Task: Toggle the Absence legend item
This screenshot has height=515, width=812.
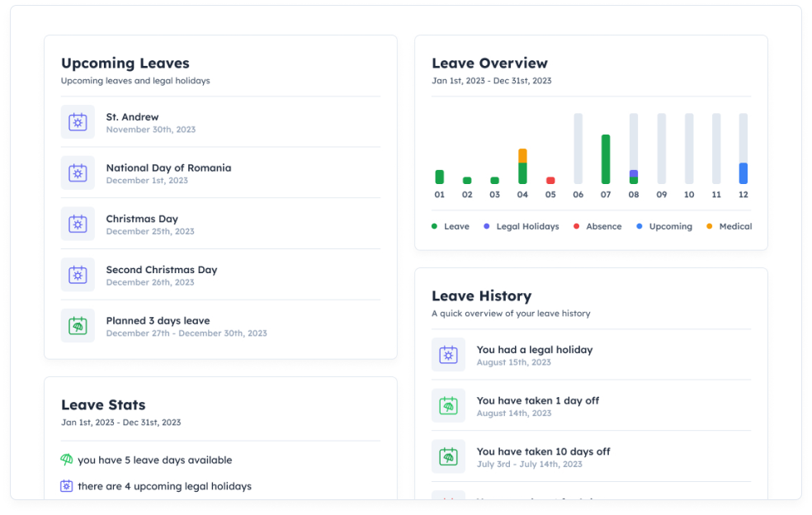Action: click(x=597, y=226)
